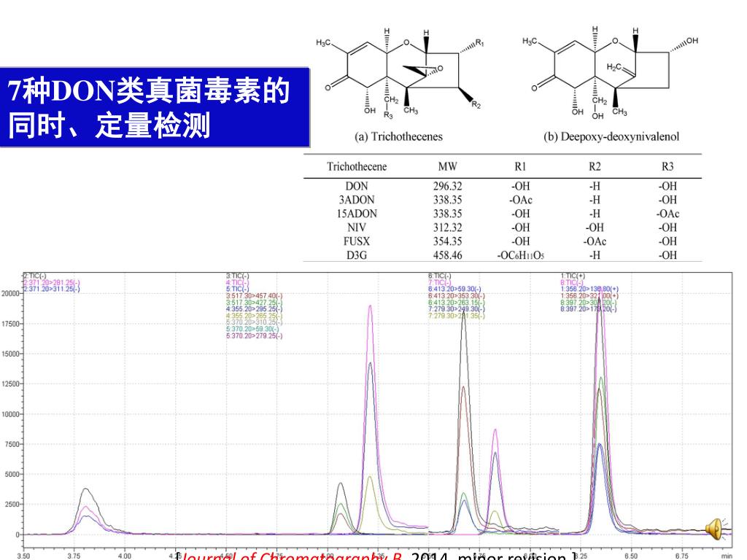The image size is (747, 560).
Task: Click legend entry '5:370.20>59.30(-)'
Action: (252, 329)
